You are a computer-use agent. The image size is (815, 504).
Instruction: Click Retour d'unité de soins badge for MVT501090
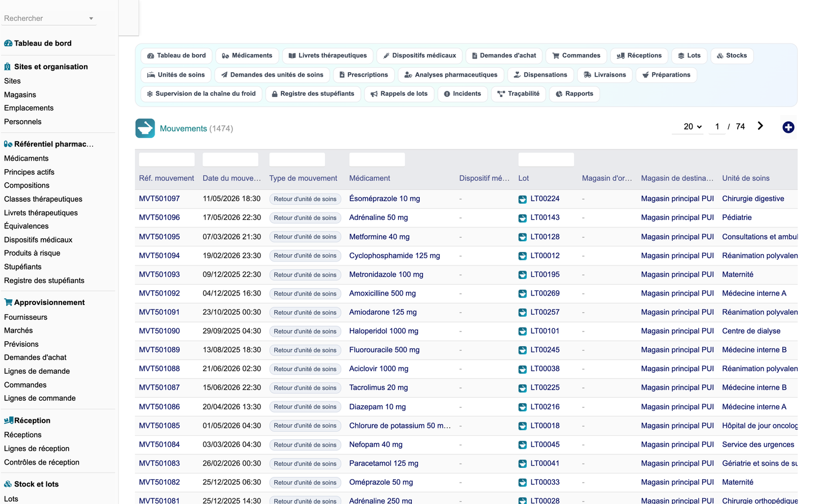(305, 331)
